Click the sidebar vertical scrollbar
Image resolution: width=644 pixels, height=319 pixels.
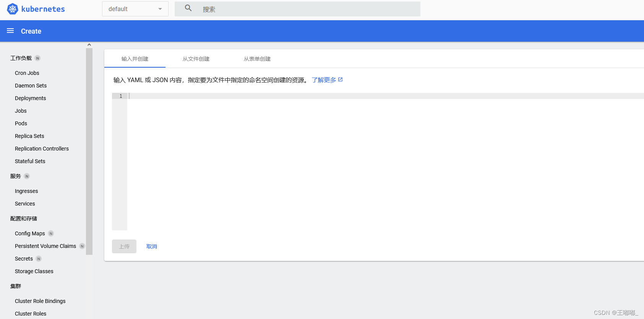coord(89,151)
